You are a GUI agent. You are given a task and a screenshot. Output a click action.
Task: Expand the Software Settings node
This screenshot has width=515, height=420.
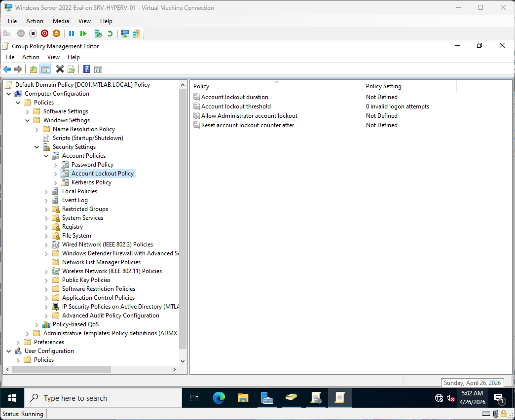click(x=28, y=111)
